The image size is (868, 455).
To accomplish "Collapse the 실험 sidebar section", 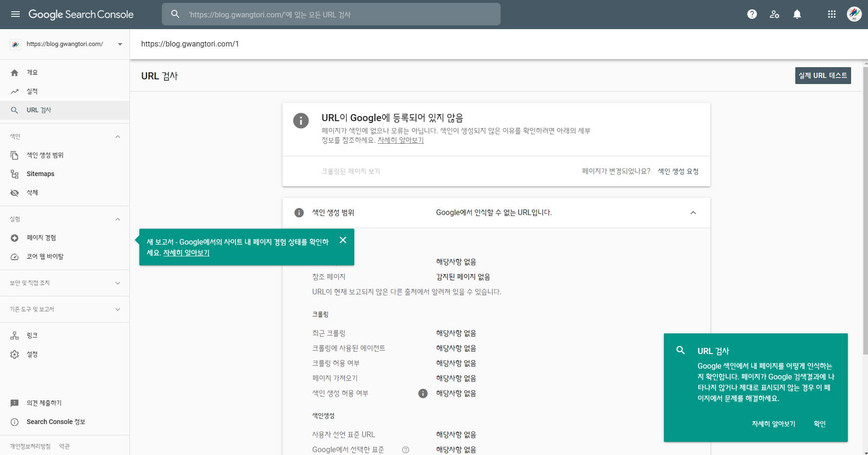I will click(x=118, y=219).
